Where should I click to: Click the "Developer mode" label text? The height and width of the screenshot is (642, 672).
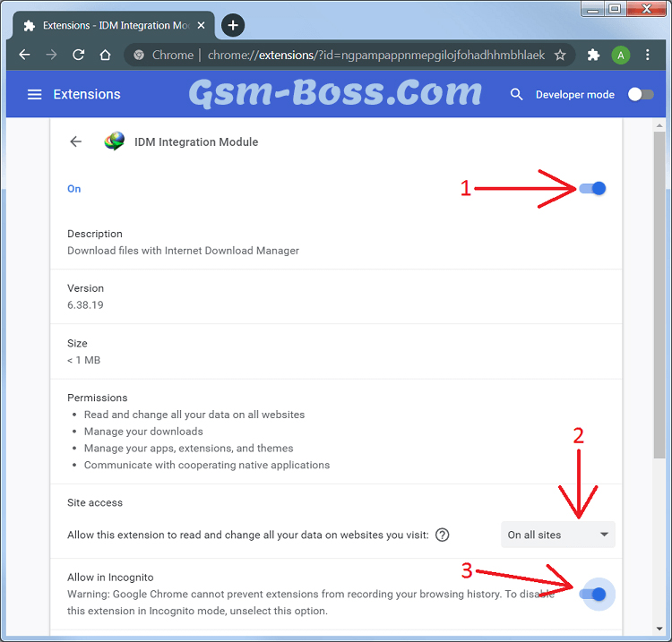coord(574,95)
